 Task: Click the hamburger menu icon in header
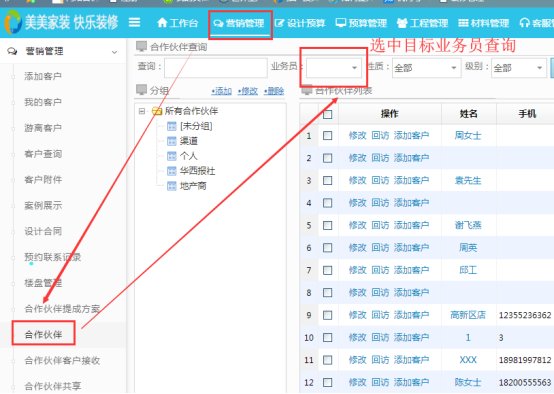134,23
